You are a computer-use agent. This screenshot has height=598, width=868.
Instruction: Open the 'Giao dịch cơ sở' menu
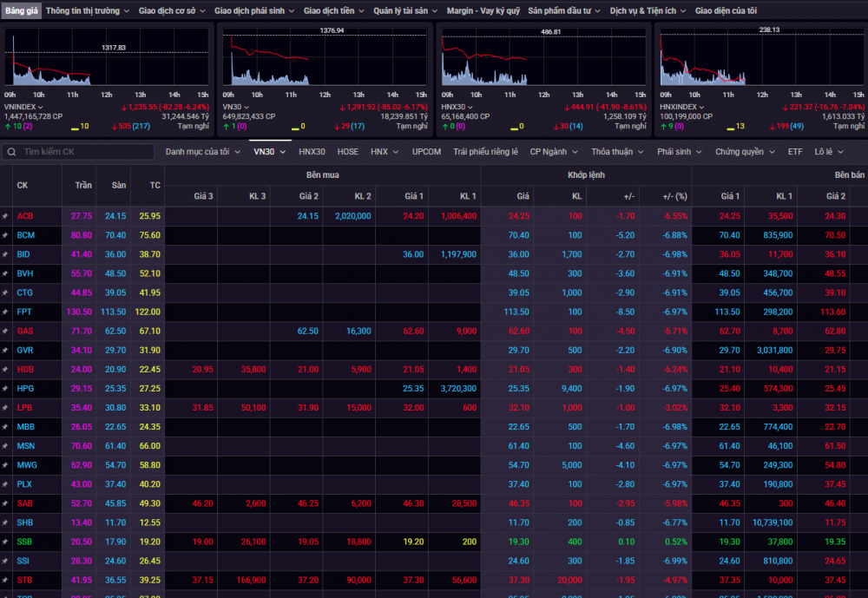[172, 11]
